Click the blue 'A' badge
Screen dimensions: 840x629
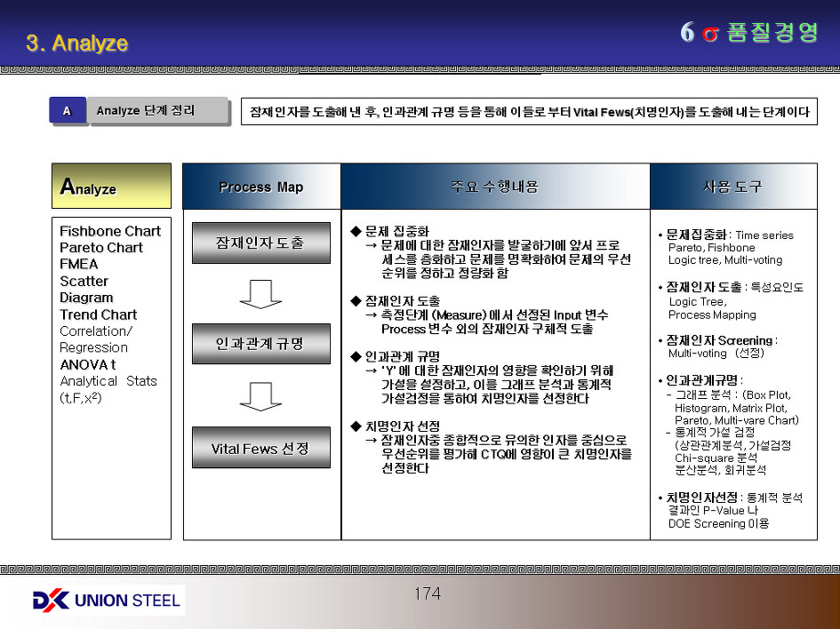pos(68,111)
